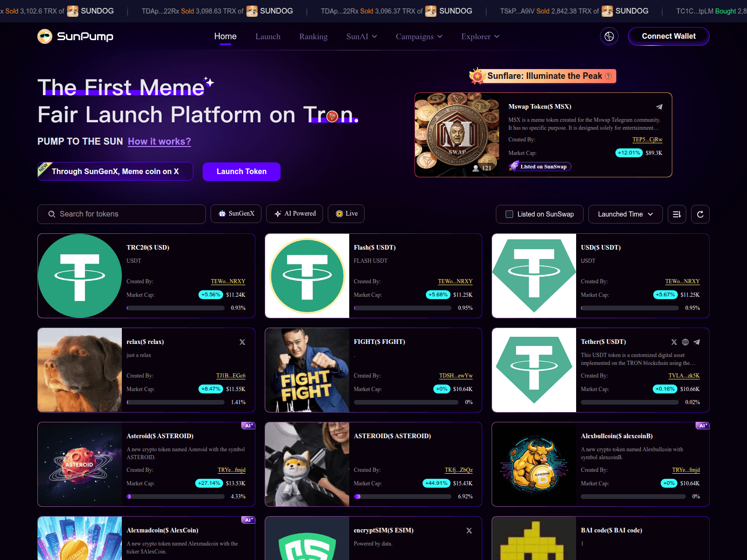Click the SunPump logo

[75, 36]
